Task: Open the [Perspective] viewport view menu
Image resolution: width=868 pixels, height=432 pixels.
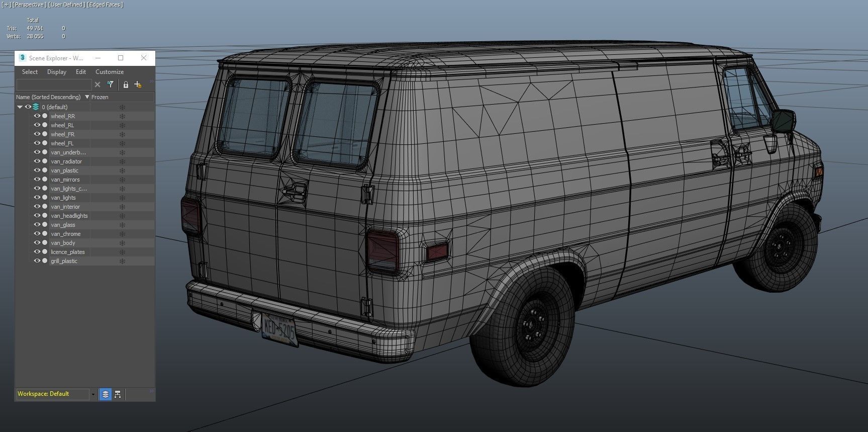Action: (29, 5)
